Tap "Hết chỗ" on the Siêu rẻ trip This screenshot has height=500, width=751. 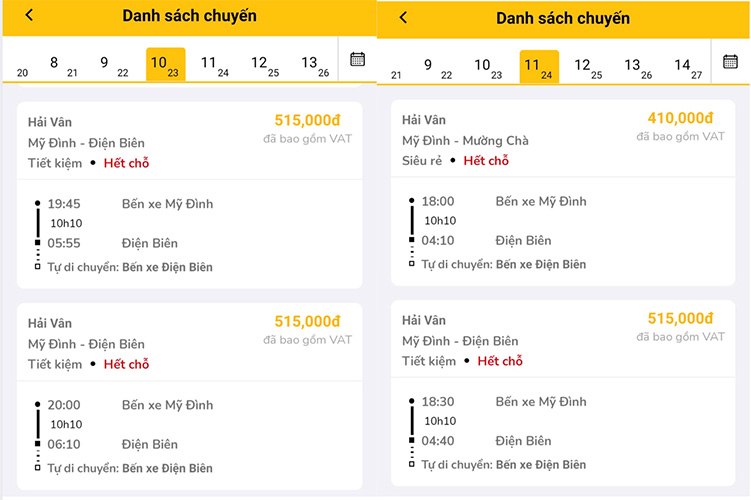[x=486, y=160]
